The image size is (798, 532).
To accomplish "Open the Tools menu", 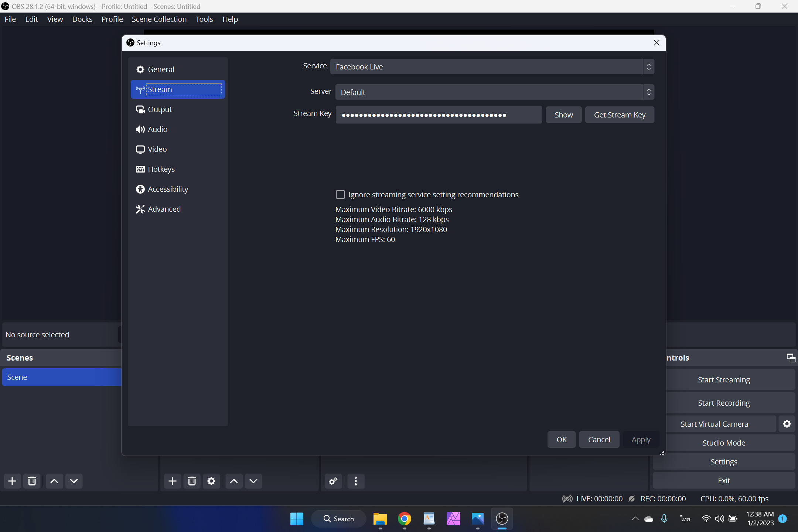I will click(204, 19).
